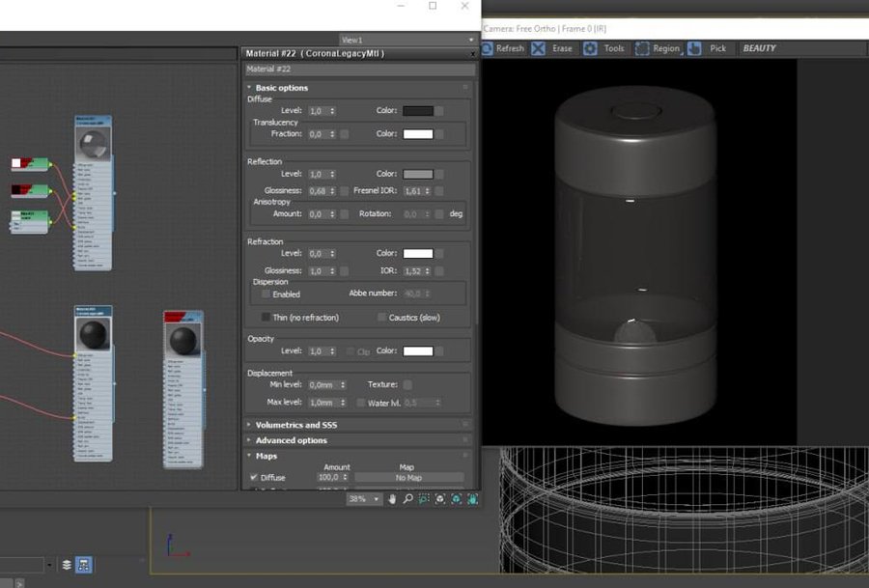Click the Reflection Glossiness value field

(x=318, y=191)
